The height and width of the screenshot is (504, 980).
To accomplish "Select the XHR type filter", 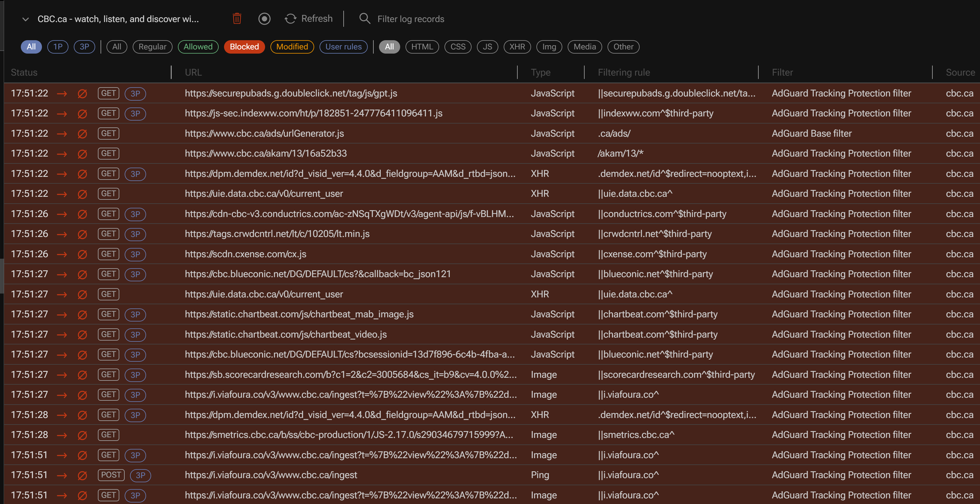I will point(517,47).
